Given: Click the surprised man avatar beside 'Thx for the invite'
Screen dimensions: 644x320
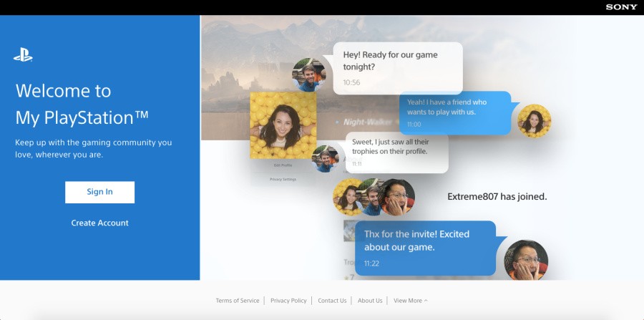Looking at the screenshot, I should [526, 260].
